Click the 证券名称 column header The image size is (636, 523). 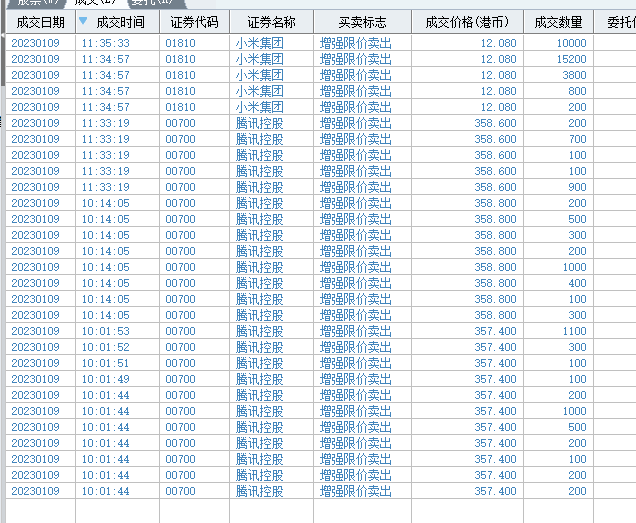click(x=271, y=22)
